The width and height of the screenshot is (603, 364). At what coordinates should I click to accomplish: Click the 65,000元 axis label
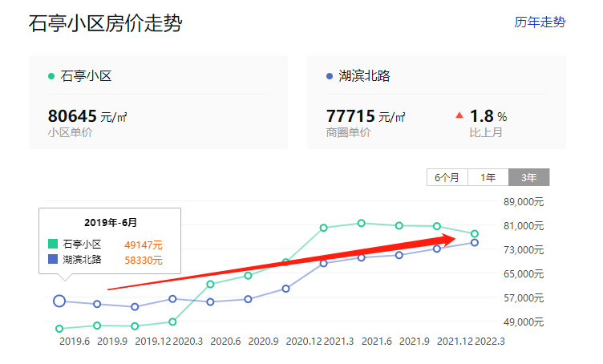click(524, 273)
